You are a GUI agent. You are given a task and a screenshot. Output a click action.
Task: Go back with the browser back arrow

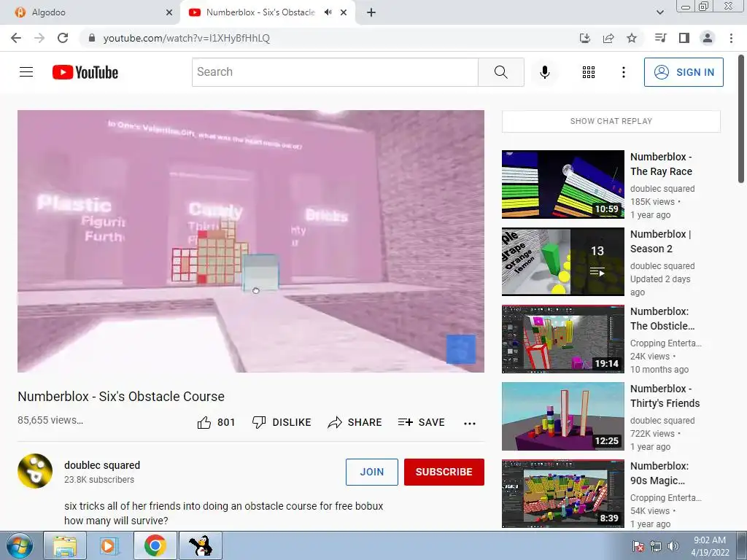point(16,38)
